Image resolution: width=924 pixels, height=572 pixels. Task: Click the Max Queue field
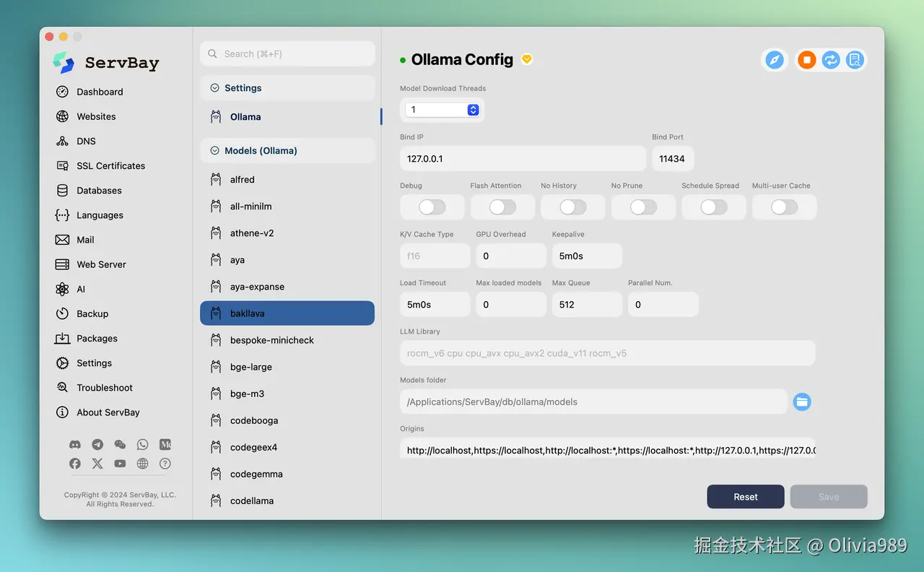pyautogui.click(x=587, y=305)
